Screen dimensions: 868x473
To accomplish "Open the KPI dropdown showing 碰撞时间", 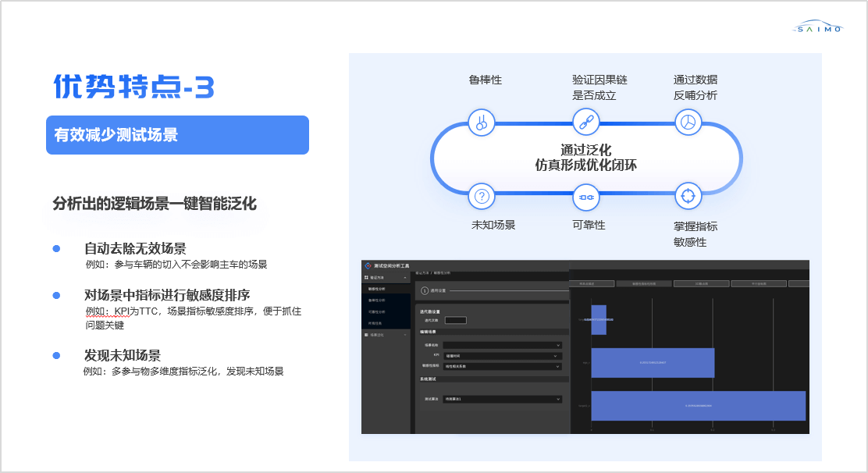I will 502,355.
